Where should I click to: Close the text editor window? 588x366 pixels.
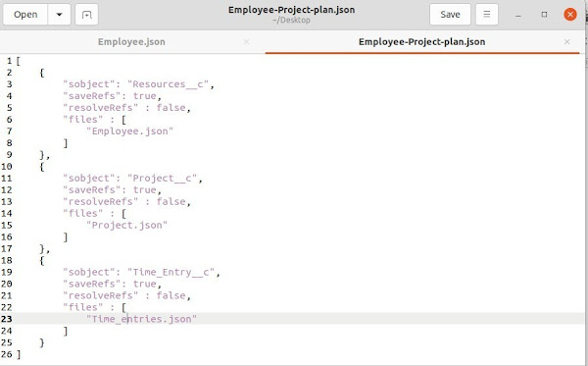click(570, 15)
